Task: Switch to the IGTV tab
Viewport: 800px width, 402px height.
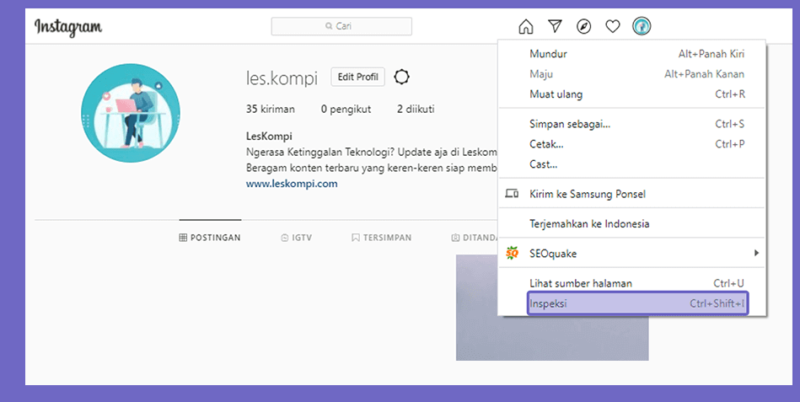Action: pyautogui.click(x=296, y=238)
